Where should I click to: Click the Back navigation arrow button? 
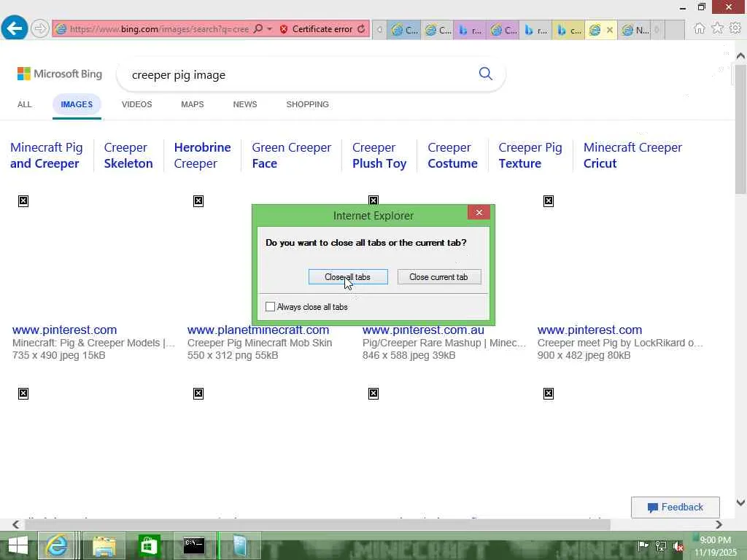(15, 28)
